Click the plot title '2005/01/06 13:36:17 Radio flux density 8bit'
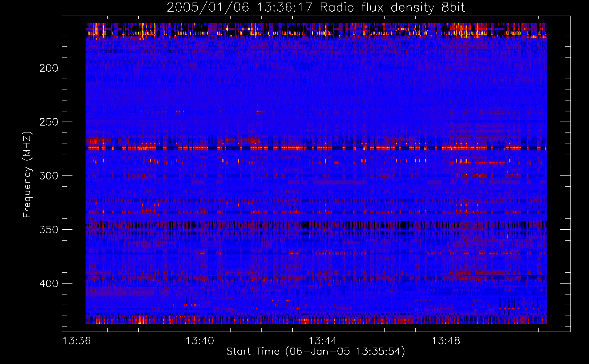 tap(316, 7)
